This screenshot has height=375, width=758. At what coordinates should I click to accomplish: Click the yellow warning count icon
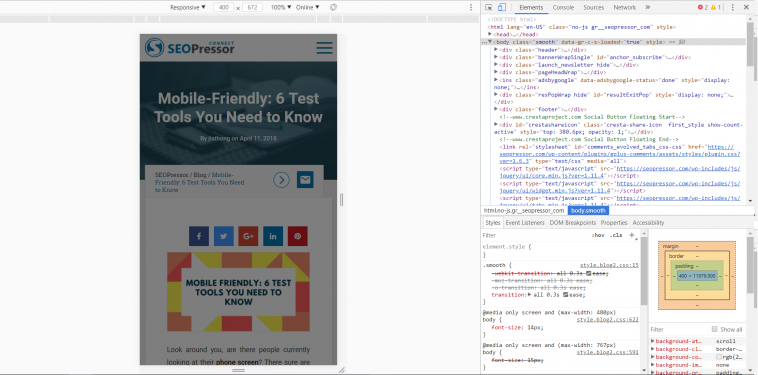click(715, 7)
